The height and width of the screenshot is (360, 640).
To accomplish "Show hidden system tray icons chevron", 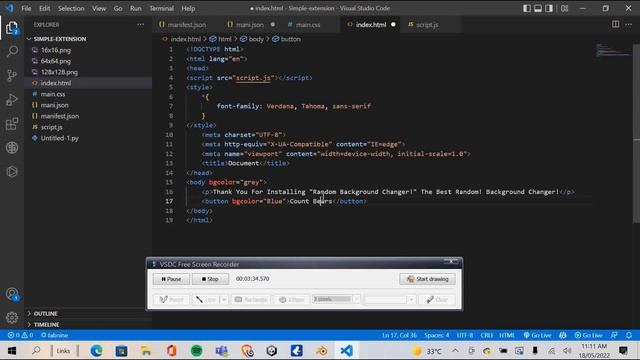I will [x=455, y=351].
